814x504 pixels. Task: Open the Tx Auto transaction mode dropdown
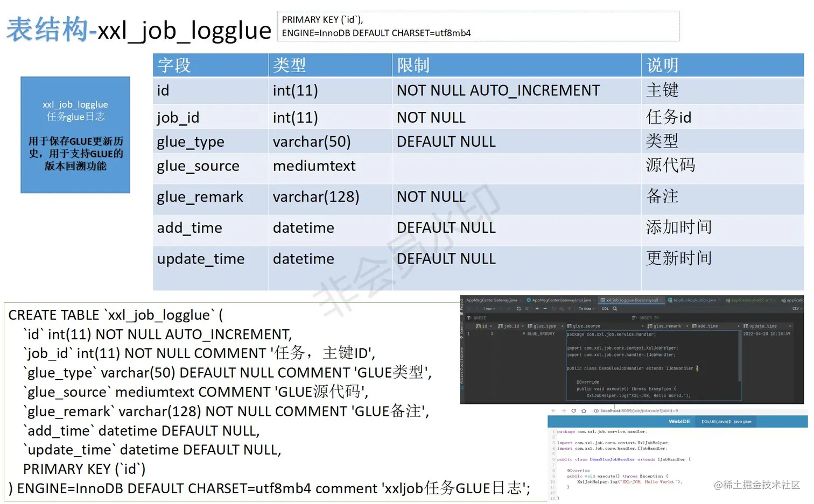[587, 309]
